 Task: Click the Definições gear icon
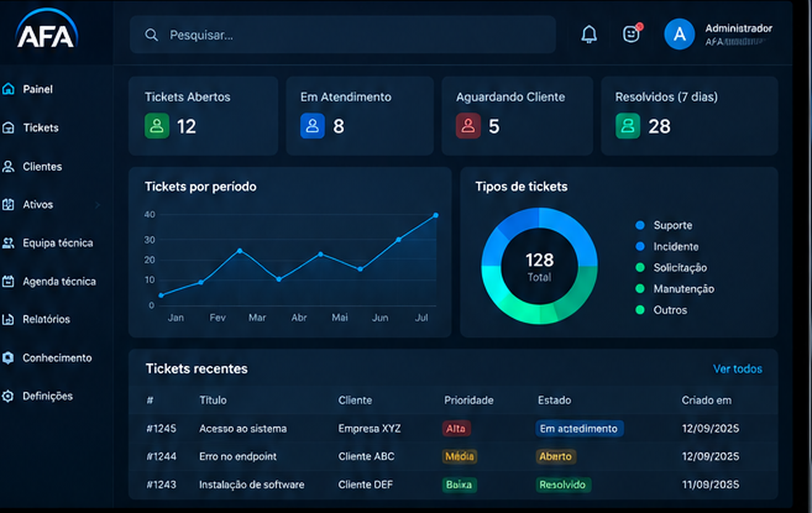tap(8, 396)
